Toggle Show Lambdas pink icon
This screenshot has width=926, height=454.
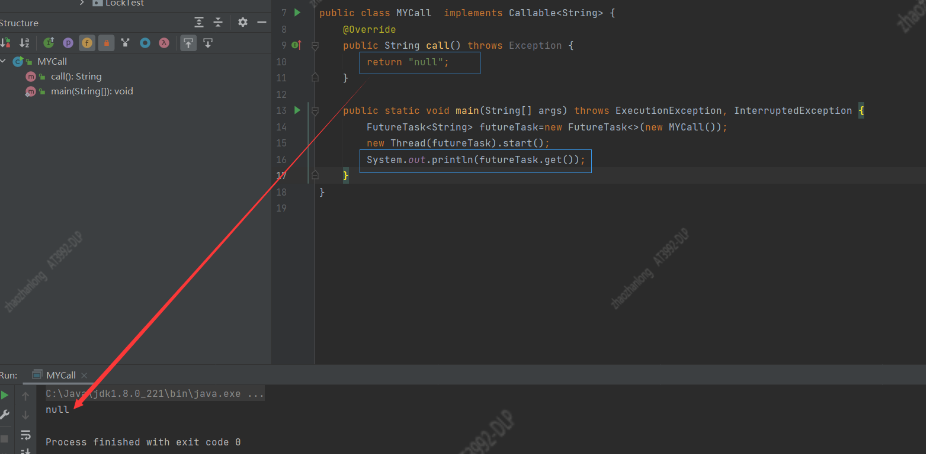point(164,43)
